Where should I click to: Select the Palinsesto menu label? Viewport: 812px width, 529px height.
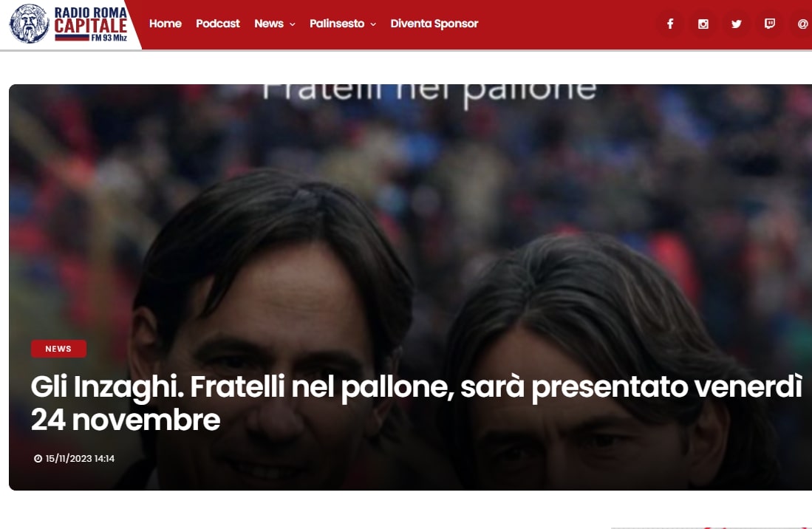(x=337, y=24)
